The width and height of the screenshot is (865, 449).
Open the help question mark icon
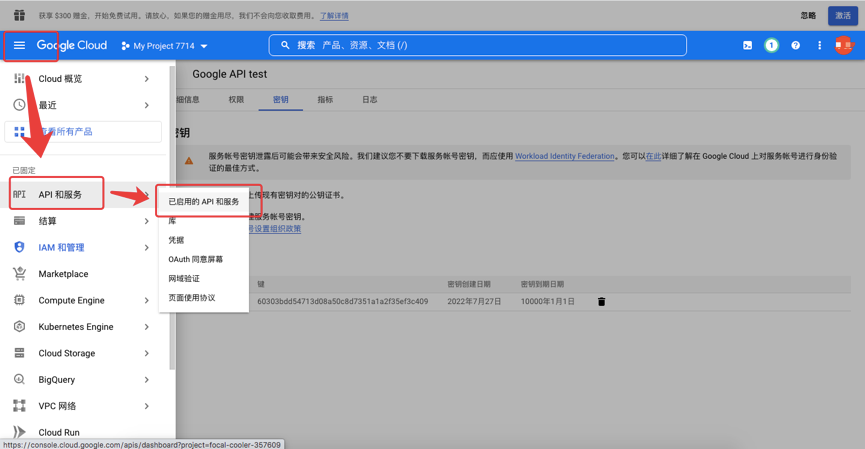click(795, 45)
